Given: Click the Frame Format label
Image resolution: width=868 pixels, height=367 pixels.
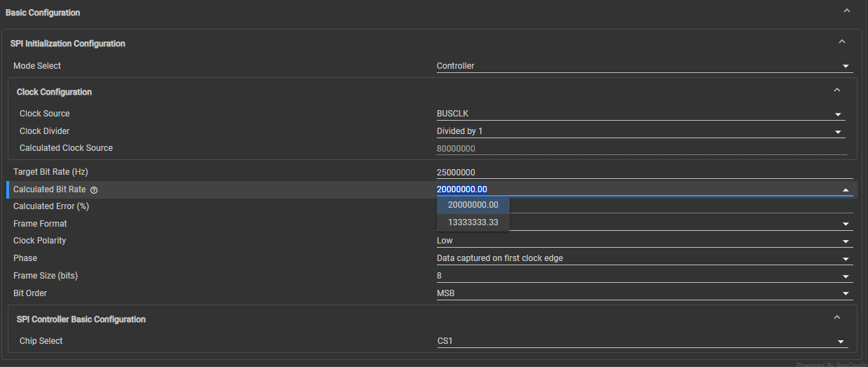Looking at the screenshot, I should pyautogui.click(x=40, y=224).
